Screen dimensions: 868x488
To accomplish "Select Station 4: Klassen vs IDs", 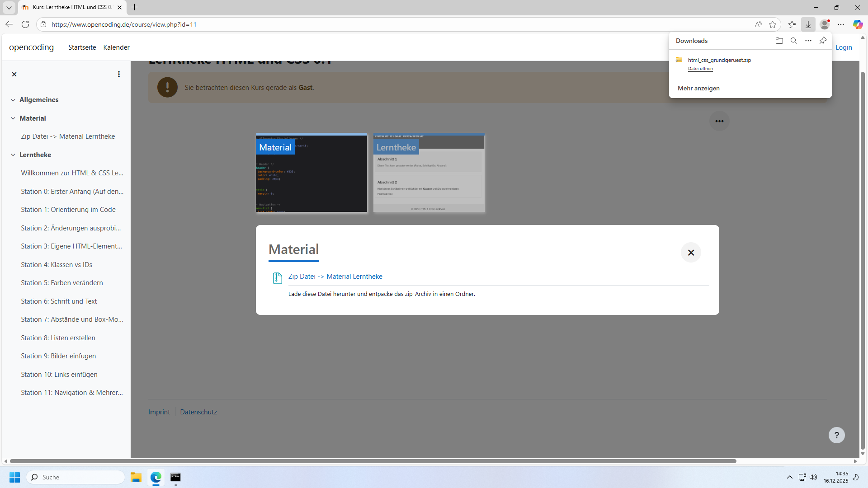I will pos(57,265).
